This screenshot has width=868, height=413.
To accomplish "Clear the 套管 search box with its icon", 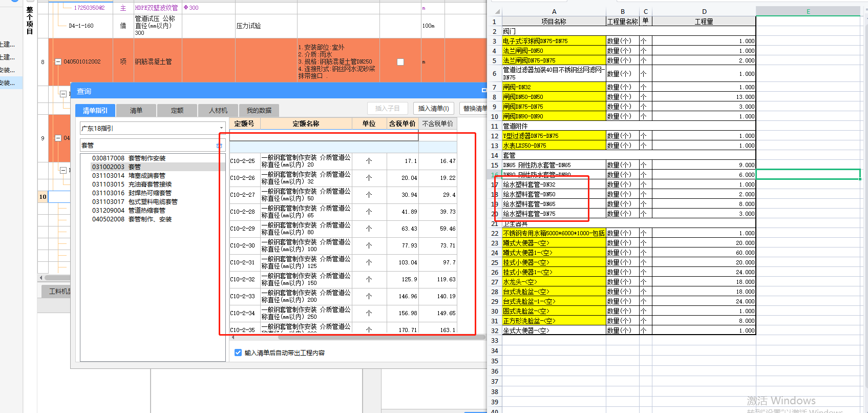I will coord(219,146).
